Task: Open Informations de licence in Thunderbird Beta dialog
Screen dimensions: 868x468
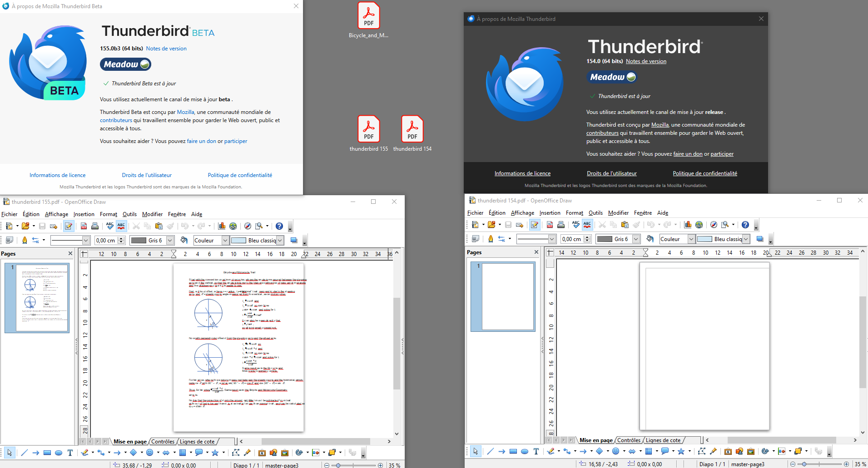Action: 58,175
